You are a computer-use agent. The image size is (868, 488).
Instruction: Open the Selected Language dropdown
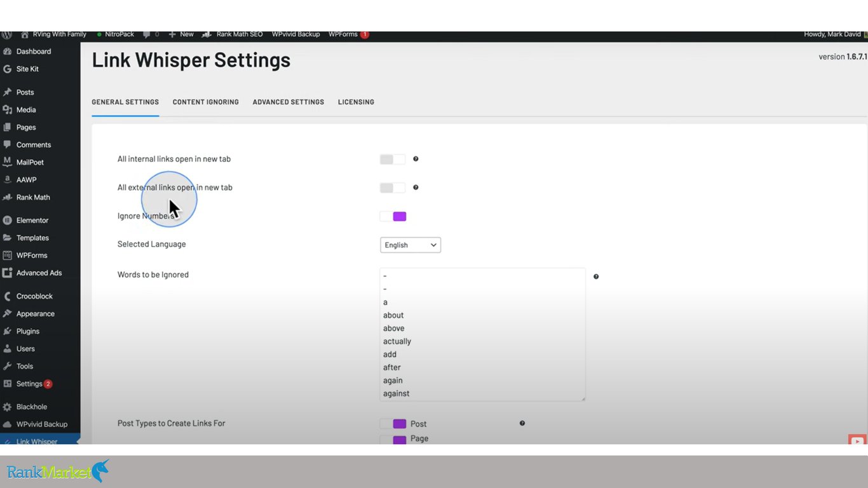click(410, 245)
